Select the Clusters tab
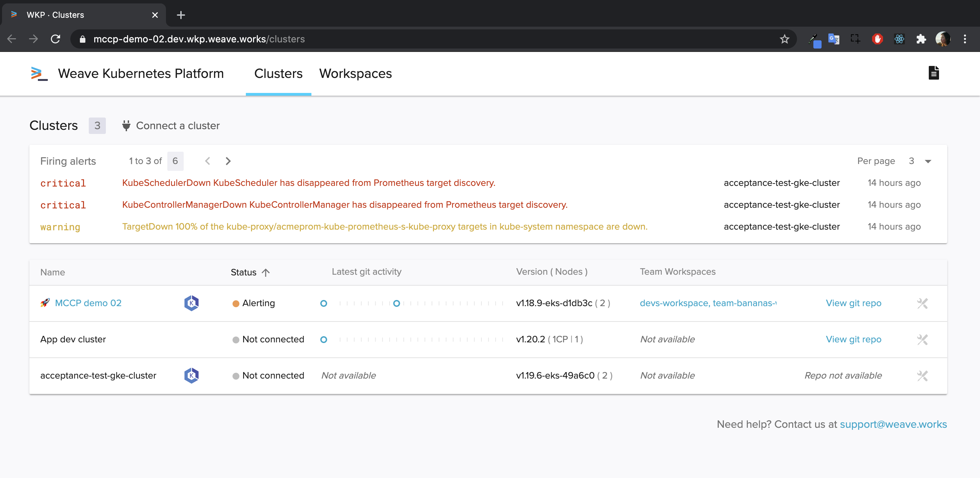Screen dimensions: 980x478 click(278, 73)
